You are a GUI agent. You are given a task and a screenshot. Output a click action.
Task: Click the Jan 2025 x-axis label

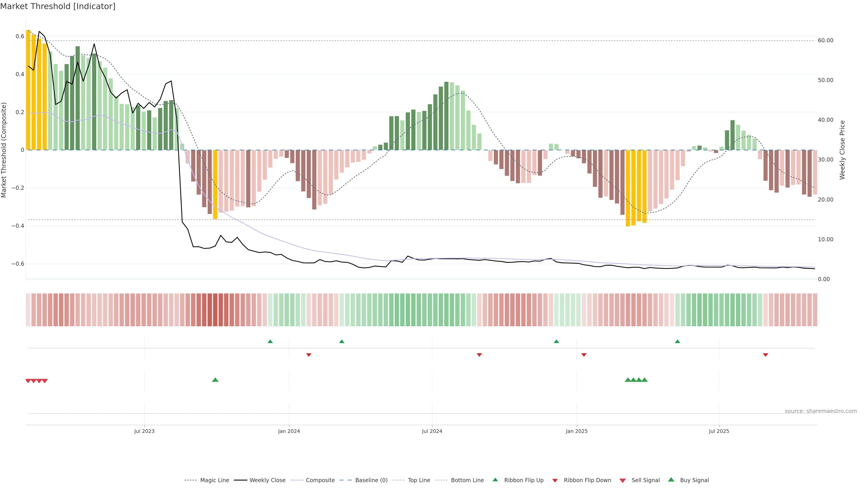[x=577, y=431]
